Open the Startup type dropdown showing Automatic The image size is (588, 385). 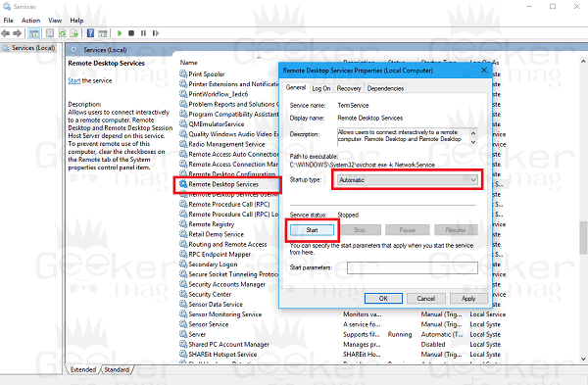click(x=408, y=180)
